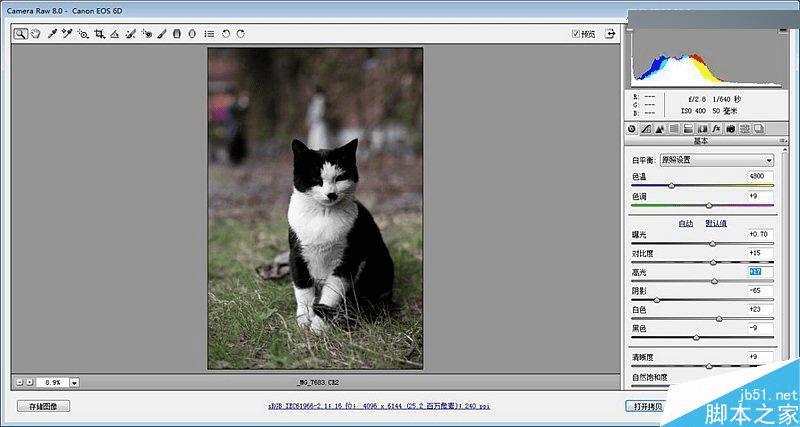800x427 pixels.
Task: Click the zoom out minus button
Action: coord(19,382)
